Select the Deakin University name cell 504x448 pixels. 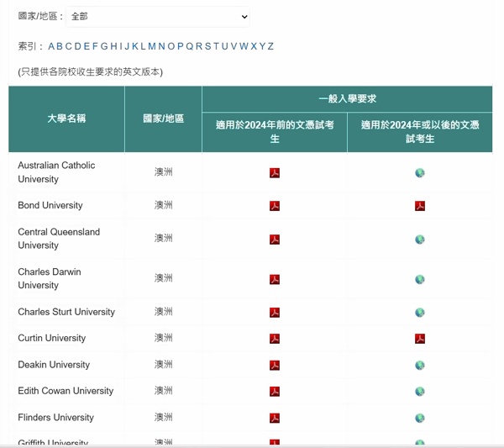54,365
